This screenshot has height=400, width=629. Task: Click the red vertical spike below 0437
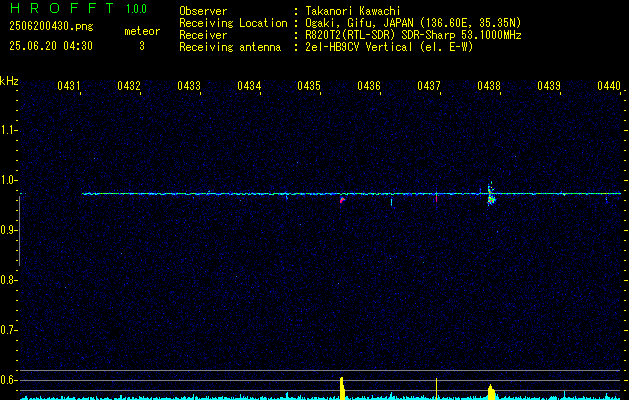click(x=436, y=198)
